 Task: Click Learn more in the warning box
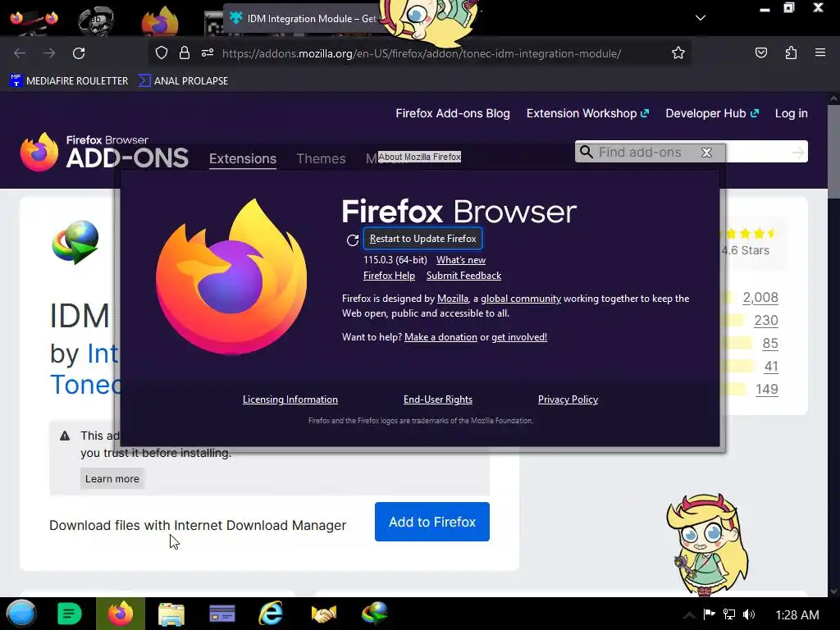coord(112,478)
